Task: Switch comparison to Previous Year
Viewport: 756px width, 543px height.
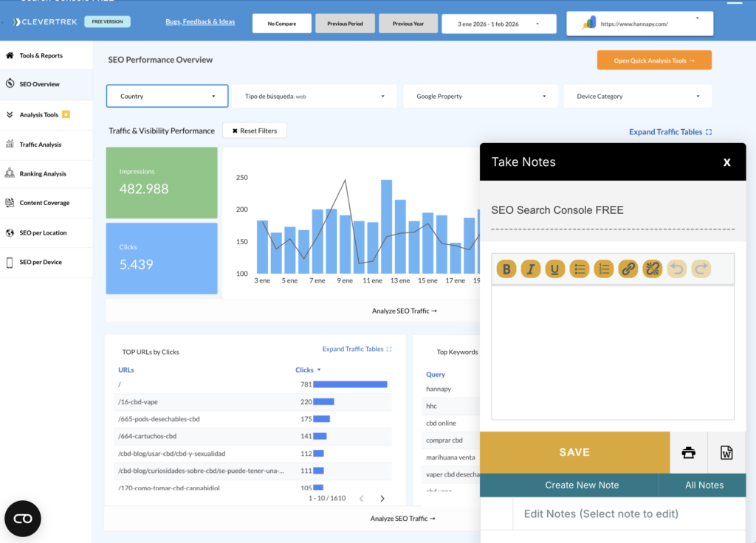Action: pyautogui.click(x=408, y=24)
